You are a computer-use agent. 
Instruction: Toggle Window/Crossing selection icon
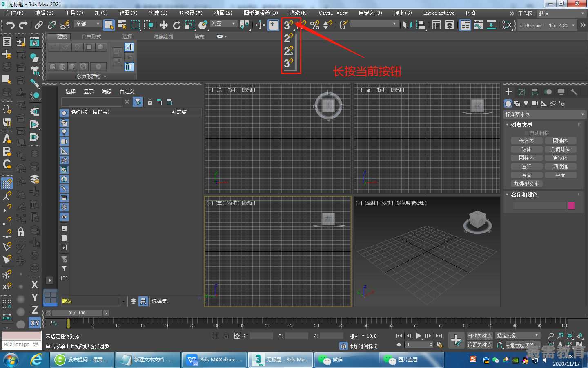148,25
